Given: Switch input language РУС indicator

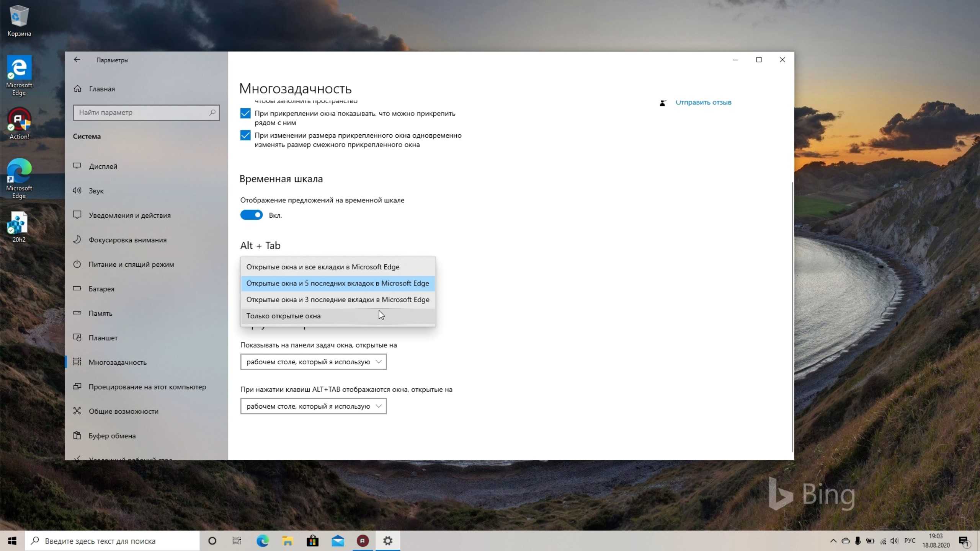Looking at the screenshot, I should pos(910,541).
